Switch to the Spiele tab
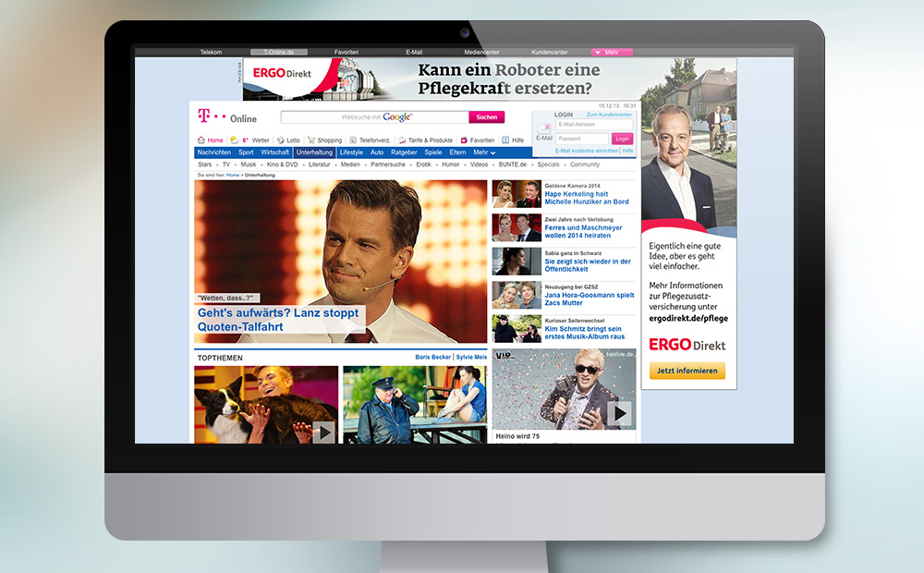924x573 pixels. tap(433, 152)
